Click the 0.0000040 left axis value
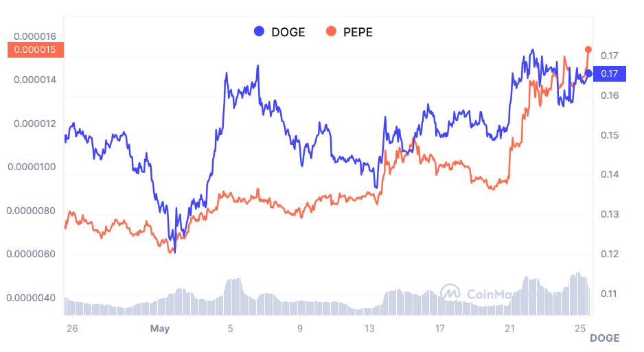644x352 pixels. 32,298
